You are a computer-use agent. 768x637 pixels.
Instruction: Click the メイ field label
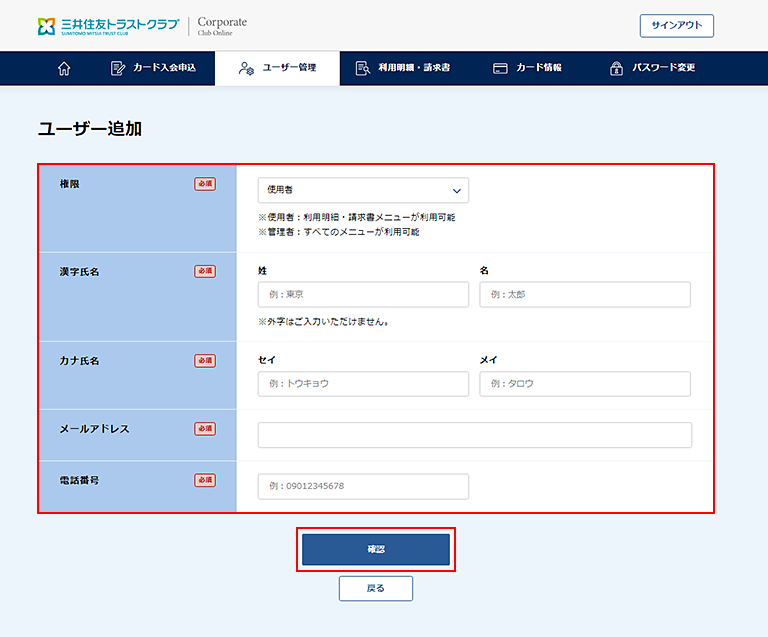[488, 360]
